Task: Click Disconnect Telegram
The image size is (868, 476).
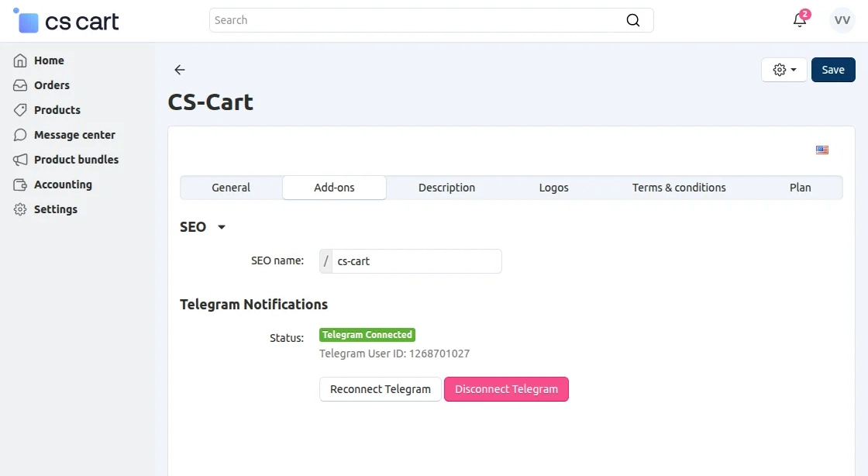Action: point(506,389)
